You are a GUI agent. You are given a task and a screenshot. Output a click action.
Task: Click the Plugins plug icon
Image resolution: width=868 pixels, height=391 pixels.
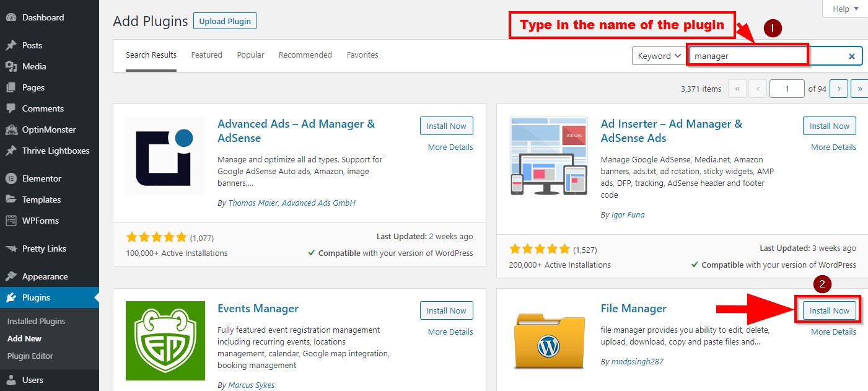point(11,297)
